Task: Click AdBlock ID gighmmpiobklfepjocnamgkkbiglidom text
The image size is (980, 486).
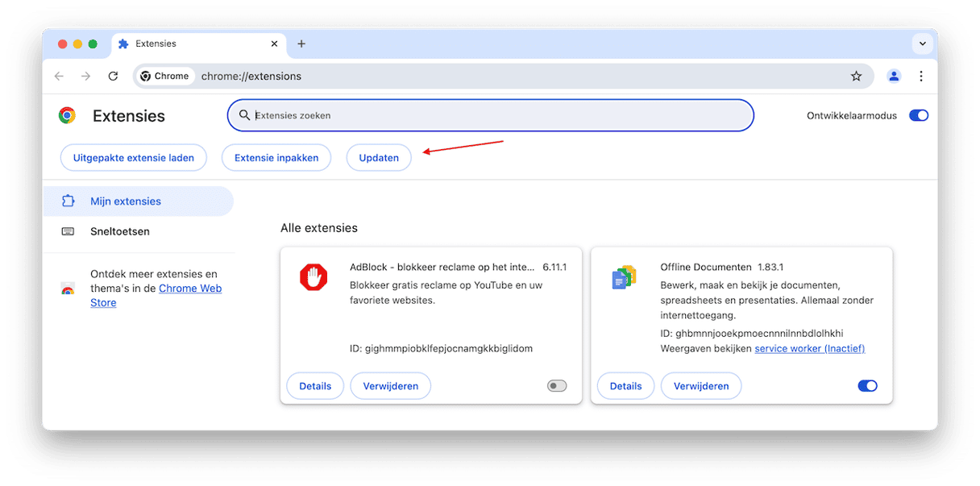Action: coord(441,348)
